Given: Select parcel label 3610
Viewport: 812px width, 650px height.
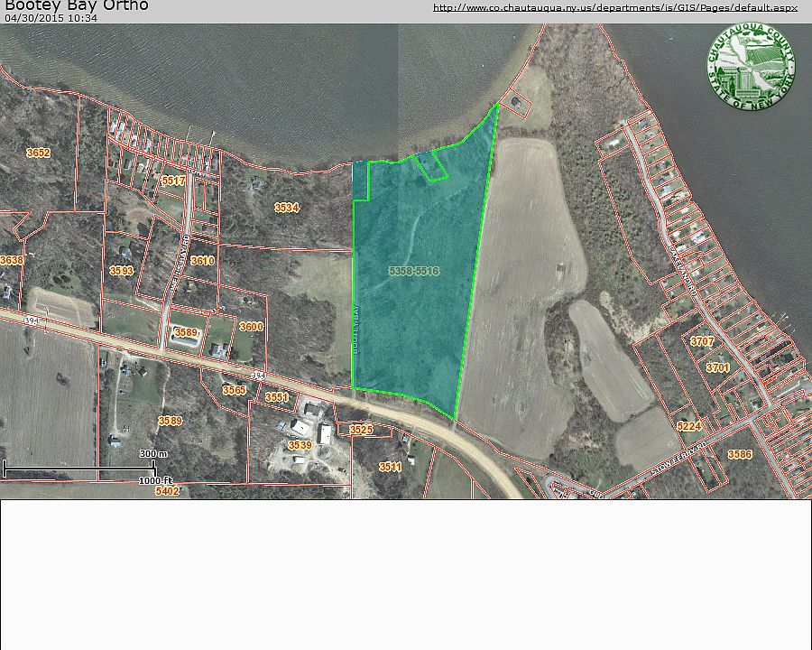Looking at the screenshot, I should coord(202,260).
